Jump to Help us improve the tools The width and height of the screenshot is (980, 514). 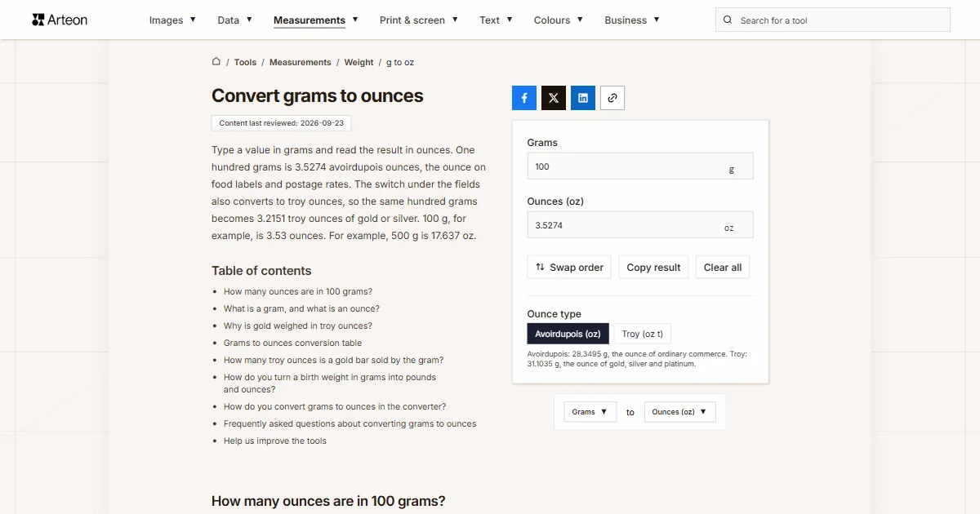tap(275, 441)
